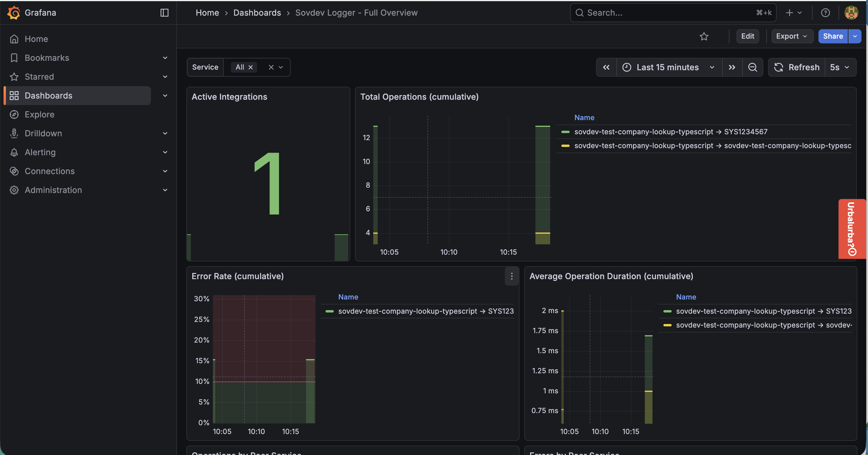Open the Service variable dropdown chevron
Screen dimensions: 868x455
pos(281,67)
